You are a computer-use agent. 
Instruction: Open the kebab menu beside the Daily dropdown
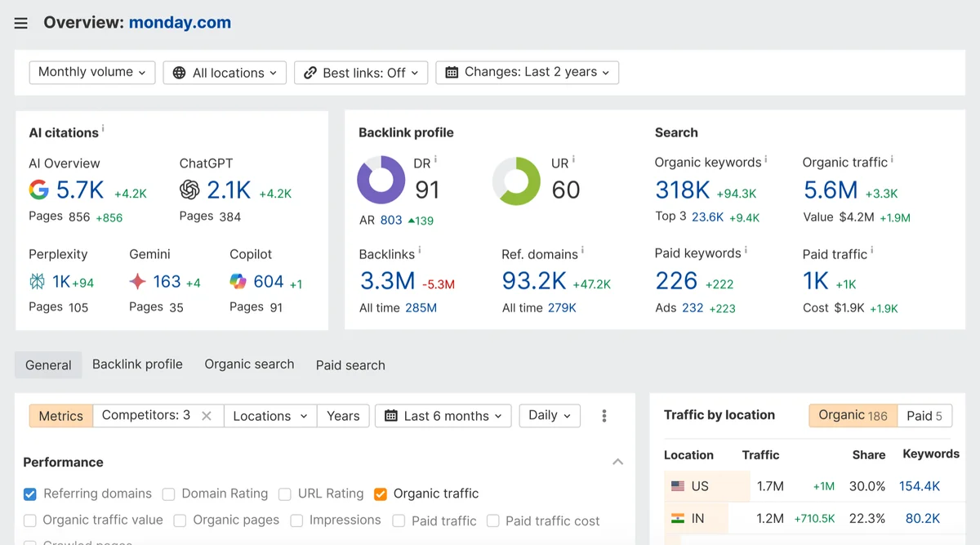point(604,416)
